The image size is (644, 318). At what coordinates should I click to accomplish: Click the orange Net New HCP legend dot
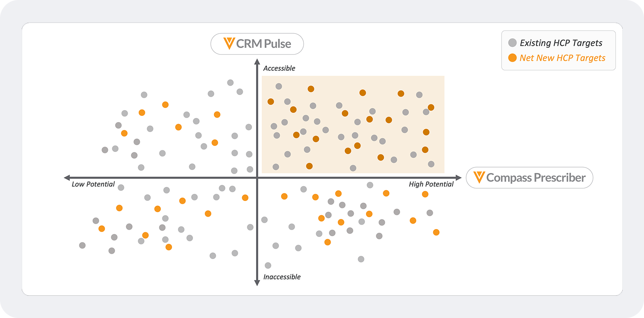click(x=512, y=58)
